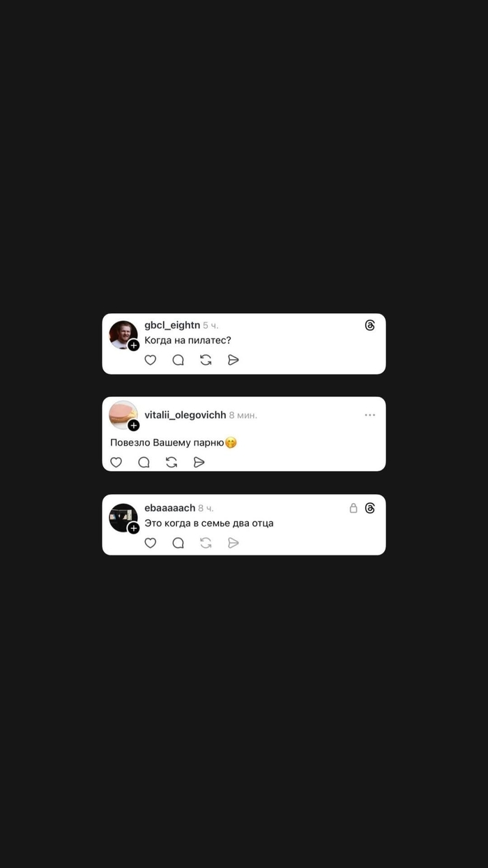Repost gbcl_eightn's pilates post
Screen dimensions: 488x868
click(x=206, y=360)
